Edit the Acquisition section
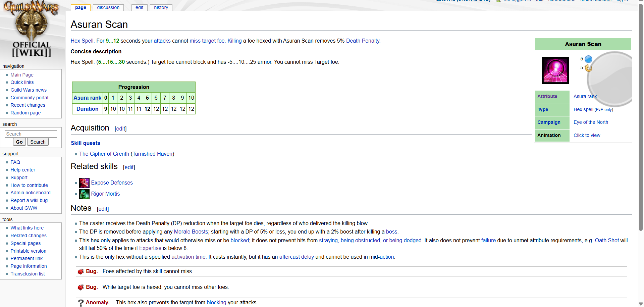Image resolution: width=644 pixels, height=307 pixels. pos(120,129)
